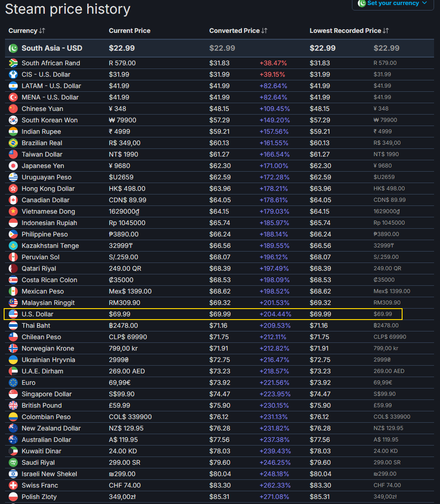Image resolution: width=440 pixels, height=504 pixels.
Task: Click the Thai Baht flag icon
Action: 13,325
